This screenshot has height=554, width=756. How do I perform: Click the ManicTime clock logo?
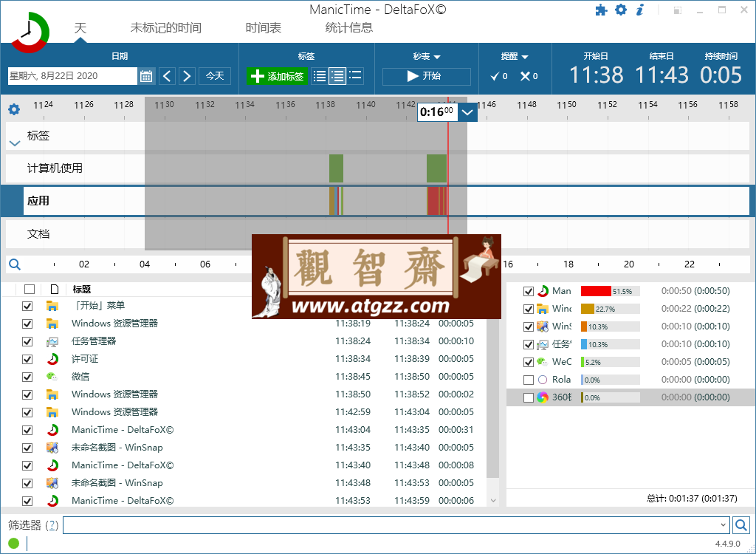pyautogui.click(x=30, y=32)
